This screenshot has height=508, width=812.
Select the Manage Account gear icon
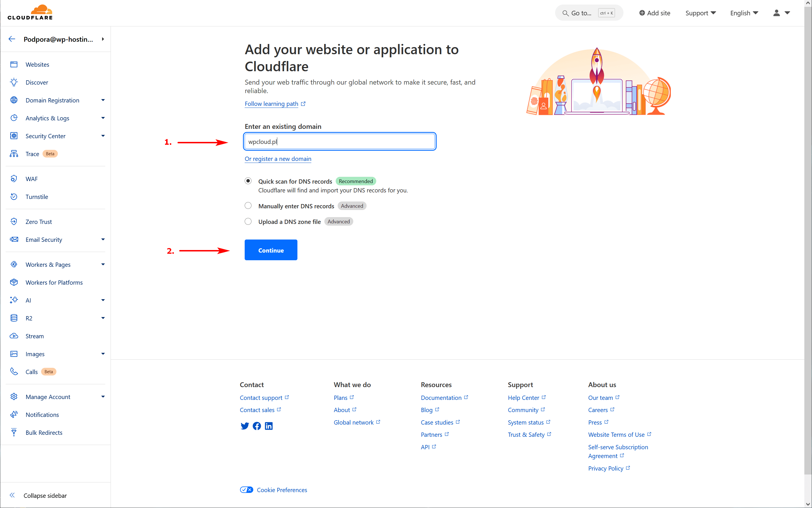tap(14, 396)
